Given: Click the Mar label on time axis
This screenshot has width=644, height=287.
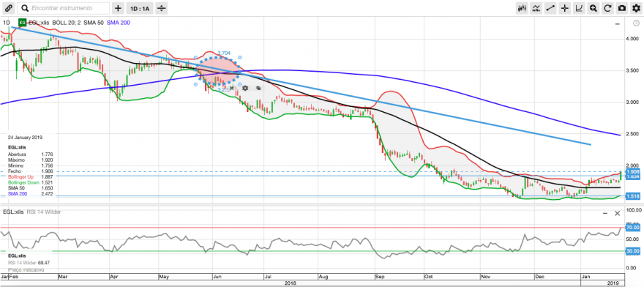Looking at the screenshot, I should point(62,277).
